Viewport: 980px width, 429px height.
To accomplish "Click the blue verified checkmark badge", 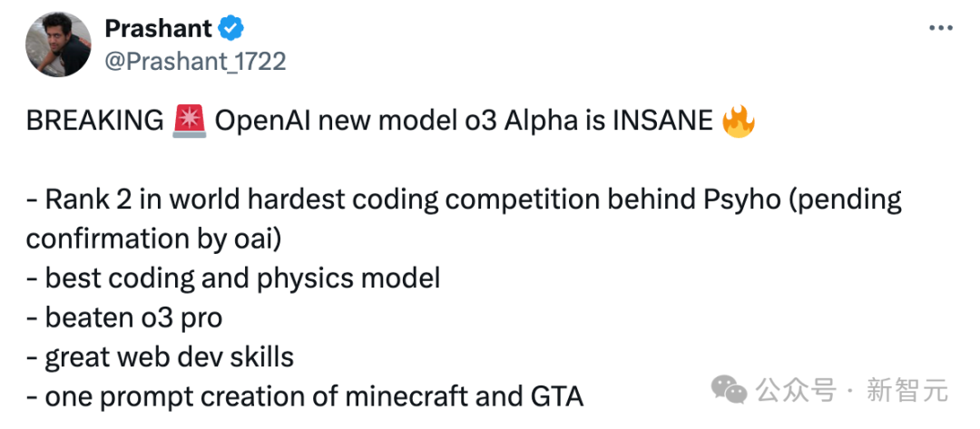I will 231,28.
